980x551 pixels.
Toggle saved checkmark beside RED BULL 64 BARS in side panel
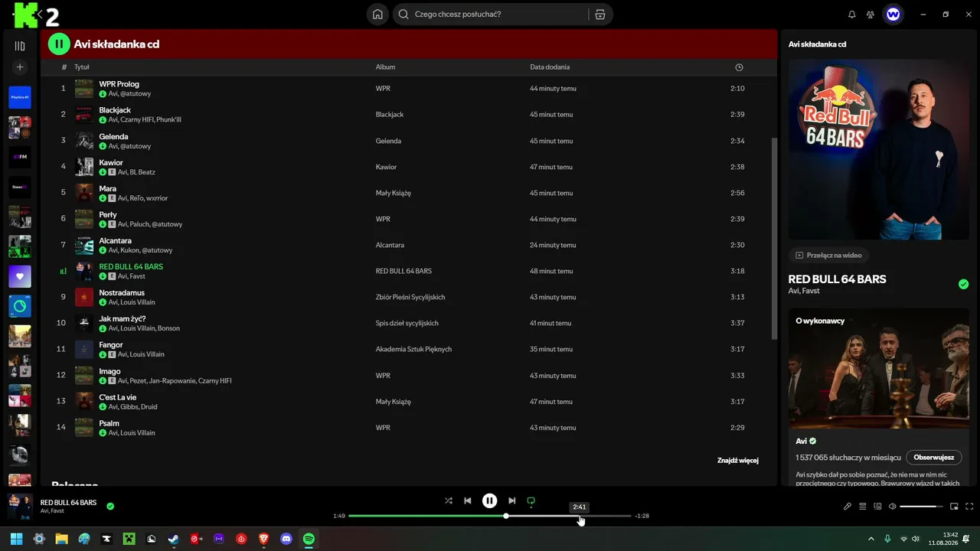963,284
